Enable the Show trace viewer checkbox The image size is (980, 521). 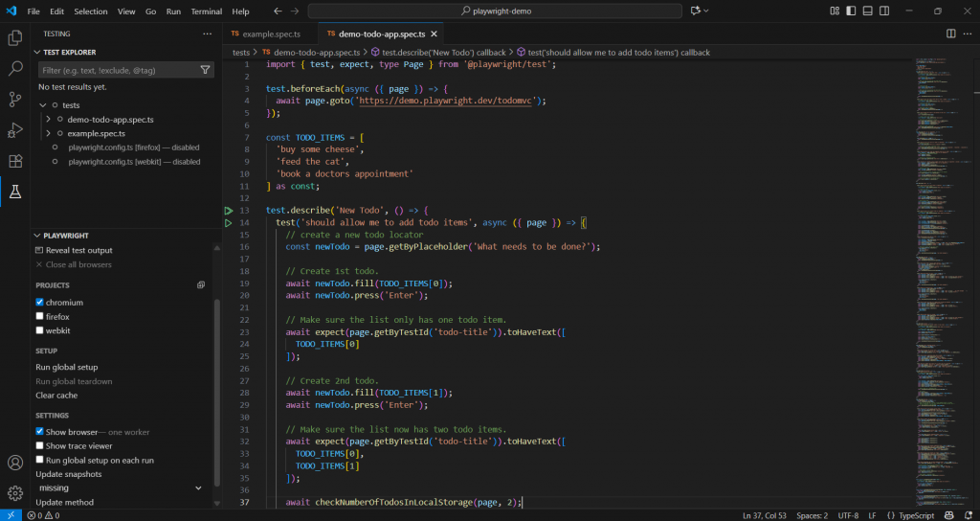(39, 446)
